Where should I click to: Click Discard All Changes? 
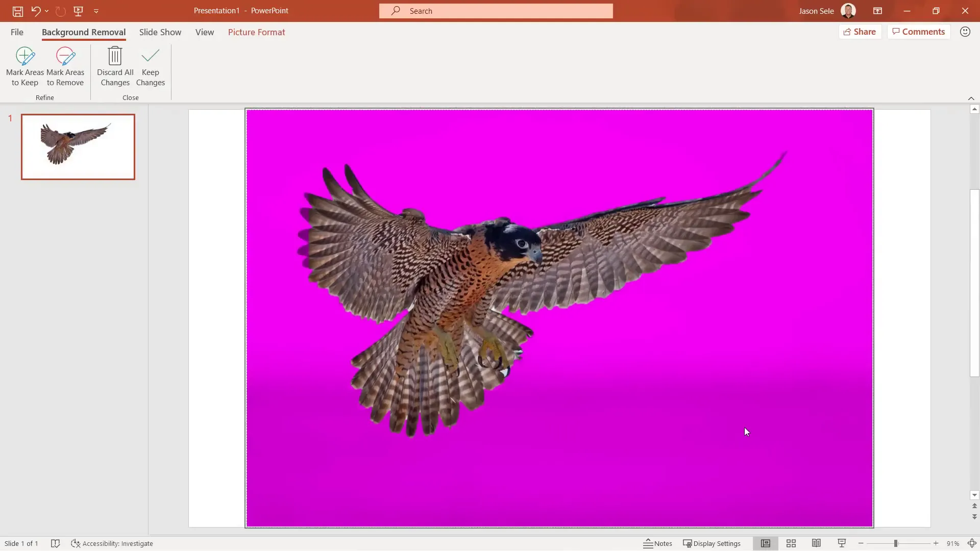coord(115,67)
